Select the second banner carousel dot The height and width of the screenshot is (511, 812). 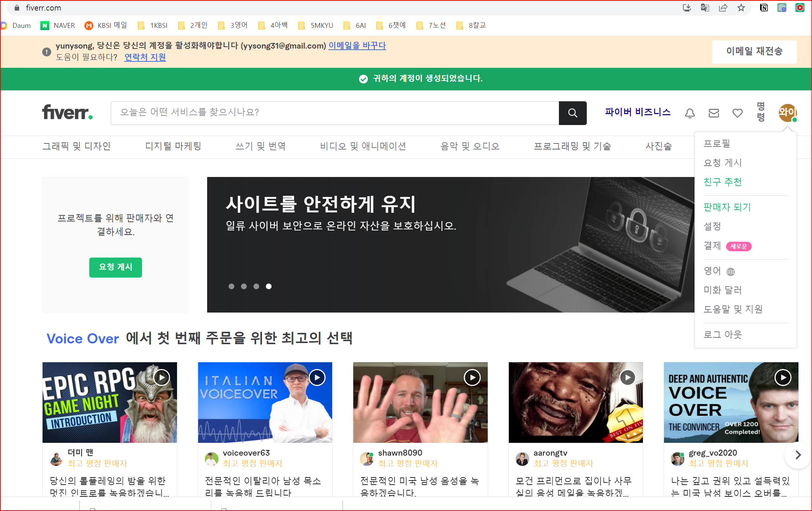tap(244, 286)
